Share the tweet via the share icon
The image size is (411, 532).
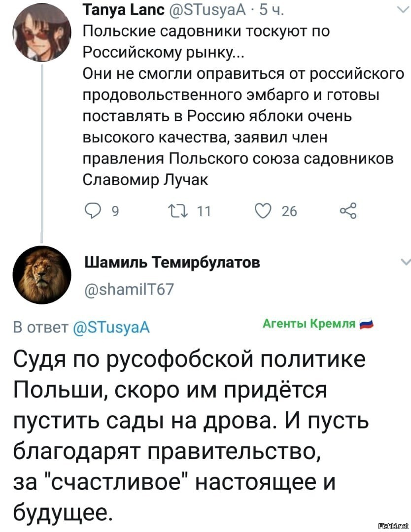click(348, 211)
